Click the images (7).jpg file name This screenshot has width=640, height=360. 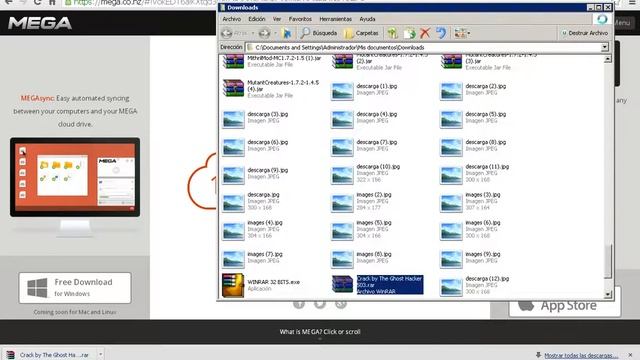264,254
